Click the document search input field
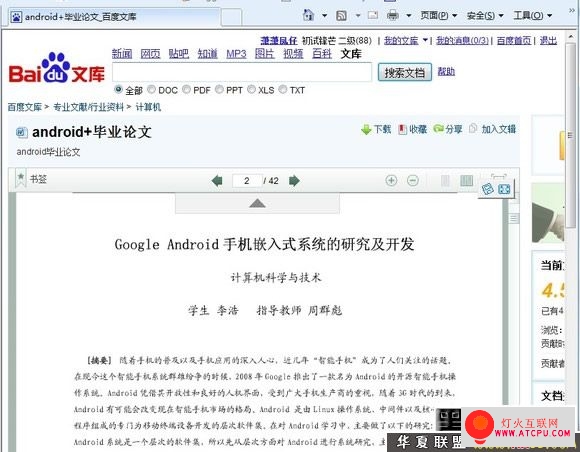The height and width of the screenshot is (452, 580). coord(242,72)
